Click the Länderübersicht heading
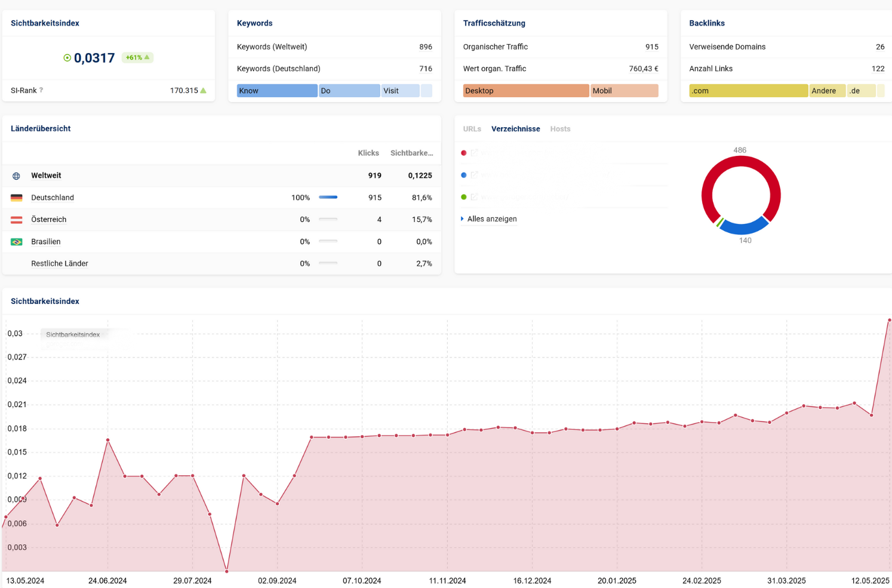 pyautogui.click(x=41, y=128)
